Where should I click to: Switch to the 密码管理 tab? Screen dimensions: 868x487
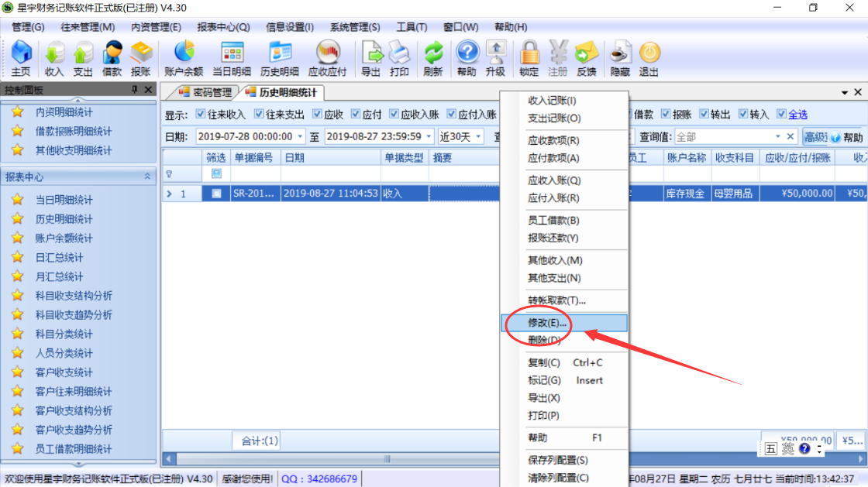pos(205,92)
